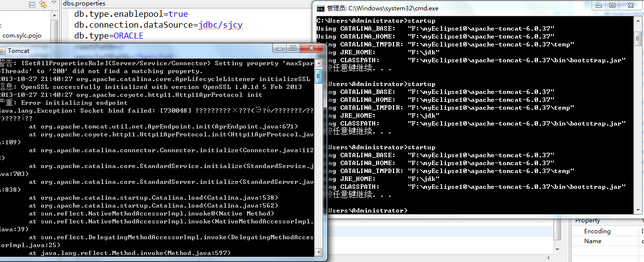Click the first CATALINA_BASE line in cmd
This screenshot has width=644, height=262.
[436, 29]
